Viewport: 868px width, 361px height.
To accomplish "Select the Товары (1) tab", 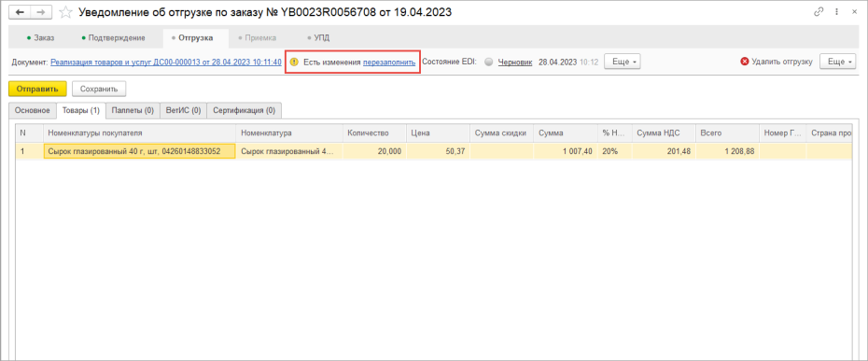I will click(81, 110).
